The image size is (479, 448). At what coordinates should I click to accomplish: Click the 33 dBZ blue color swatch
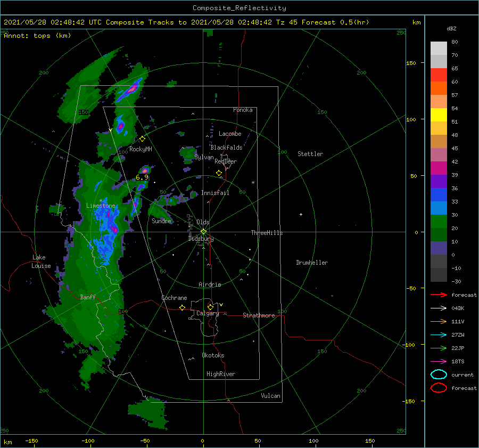coord(439,208)
